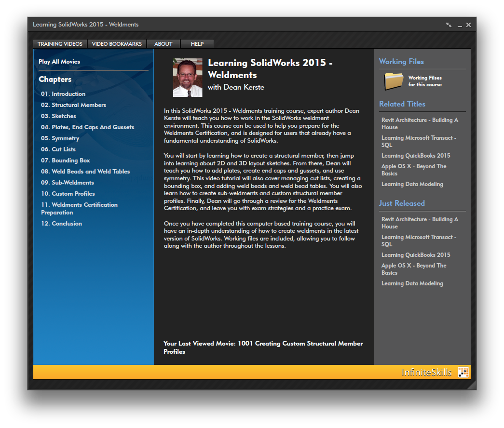Screen dimensions: 504x428
Task: Click the compact mode window icon
Action: (449, 25)
